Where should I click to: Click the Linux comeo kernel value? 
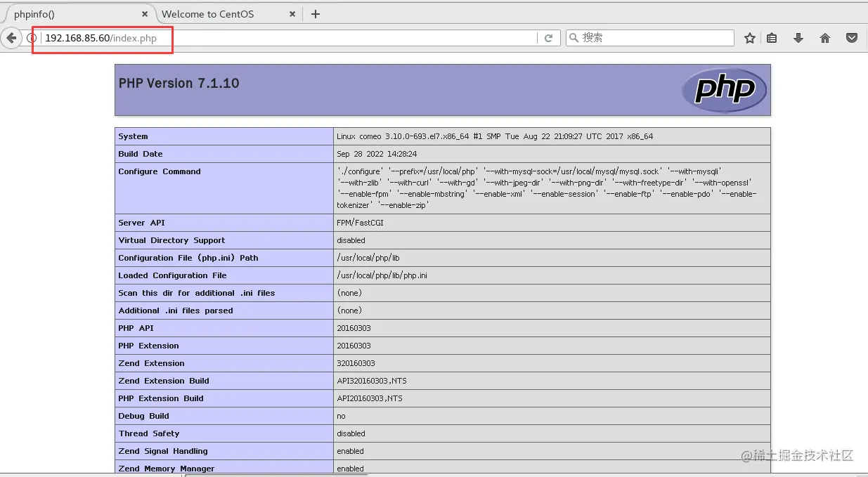pyautogui.click(x=495, y=136)
